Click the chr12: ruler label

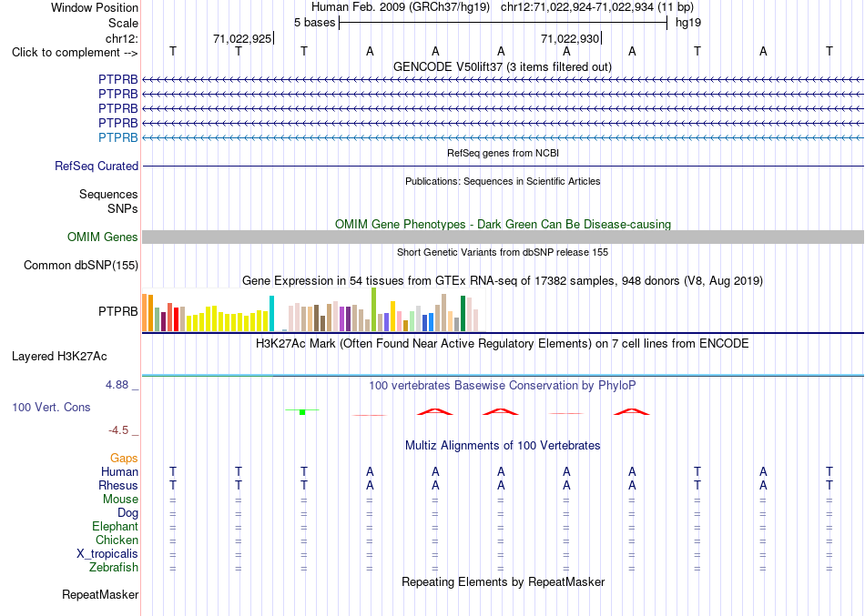[x=122, y=38]
